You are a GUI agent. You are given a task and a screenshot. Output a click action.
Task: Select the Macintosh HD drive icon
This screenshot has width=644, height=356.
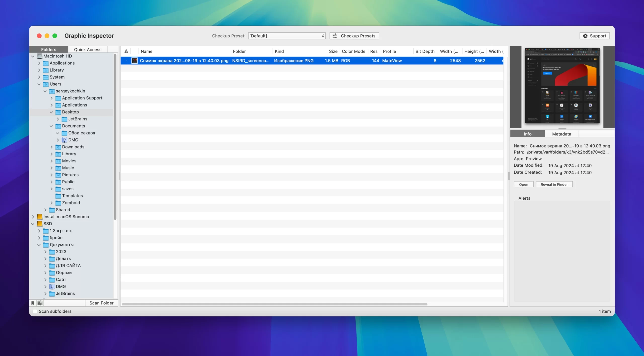[x=40, y=56]
